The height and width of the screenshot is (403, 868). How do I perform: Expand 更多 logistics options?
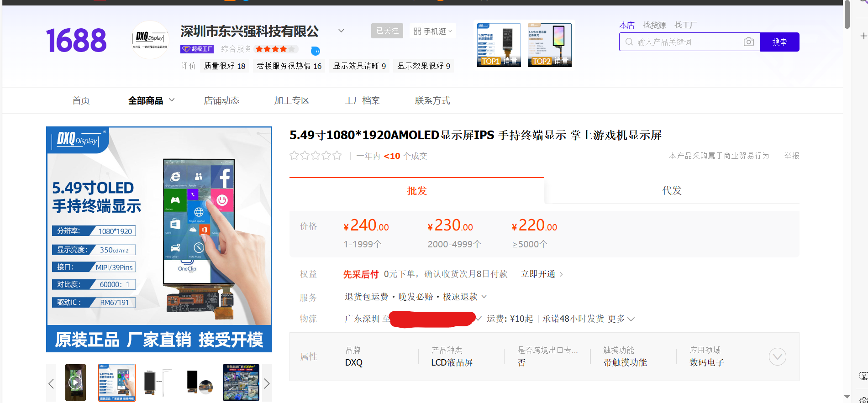point(621,319)
